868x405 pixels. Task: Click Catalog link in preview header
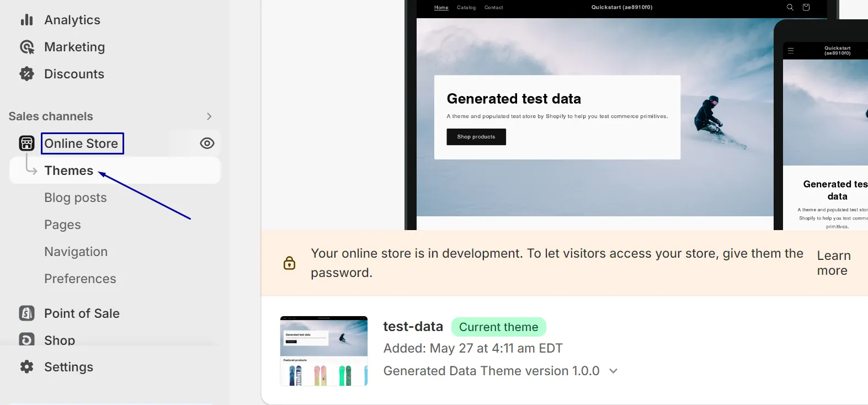coord(466,8)
